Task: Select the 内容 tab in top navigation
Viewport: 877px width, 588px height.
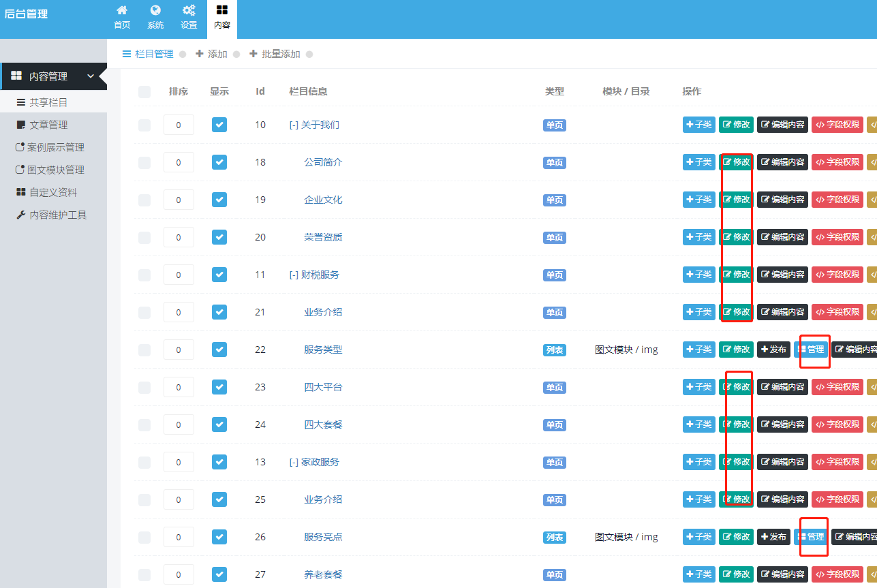Action: click(222, 18)
